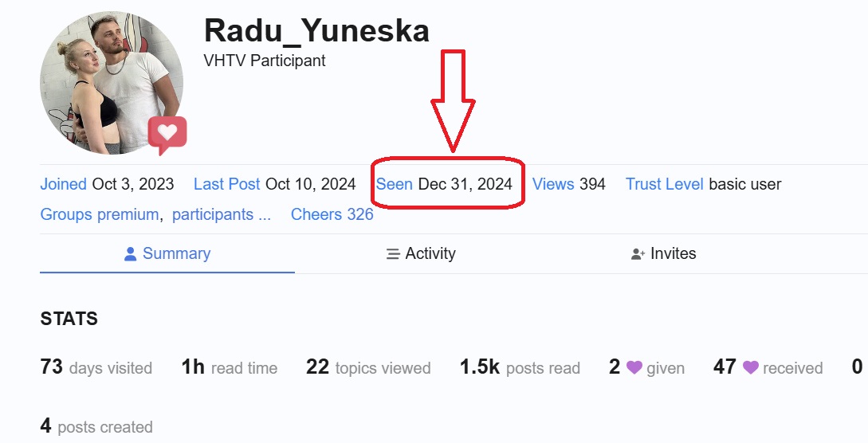The width and height of the screenshot is (868, 443).
Task: Open the Summary tab person icon
Action: pos(130,254)
